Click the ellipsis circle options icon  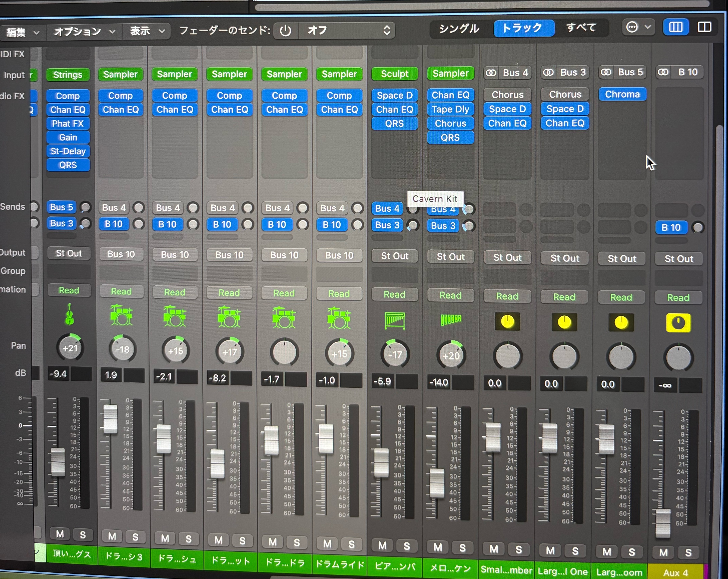[632, 27]
